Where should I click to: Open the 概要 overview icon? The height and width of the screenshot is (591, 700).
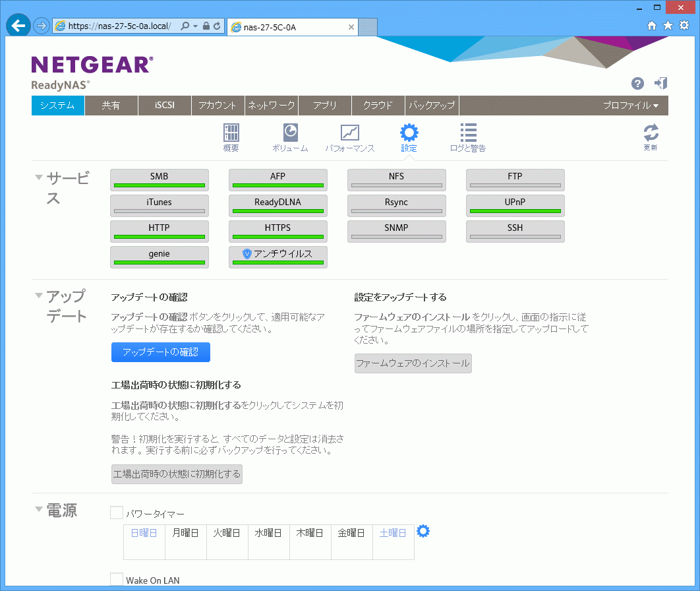[x=231, y=133]
